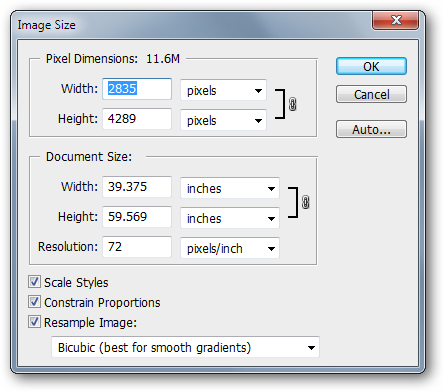Image resolution: width=444 pixels, height=392 pixels.
Task: Disable the Resample Image checkbox
Action: click(x=34, y=322)
